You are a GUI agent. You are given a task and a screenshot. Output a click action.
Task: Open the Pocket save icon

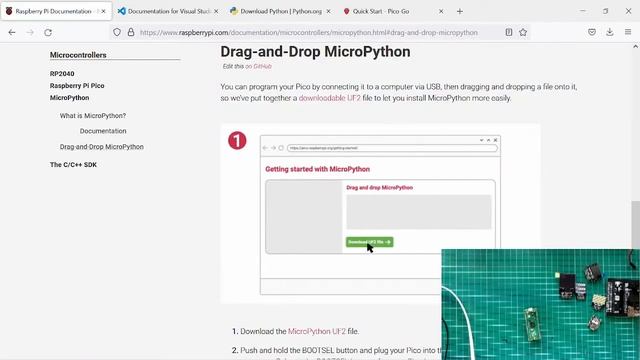(x=592, y=32)
